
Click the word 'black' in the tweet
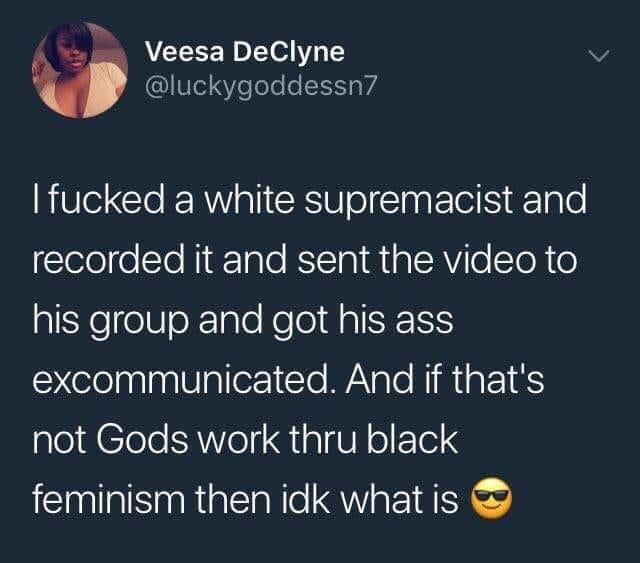pyautogui.click(x=412, y=438)
